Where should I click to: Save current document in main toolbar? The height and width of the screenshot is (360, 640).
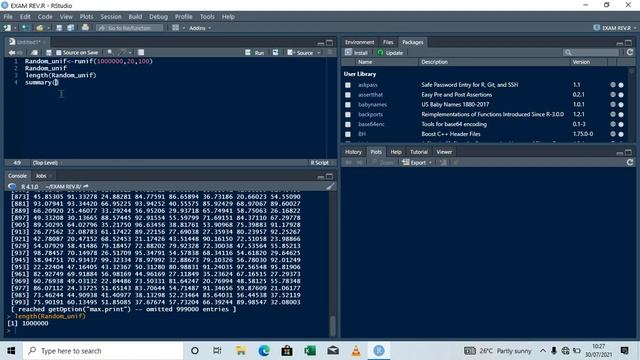pyautogui.click(x=59, y=28)
